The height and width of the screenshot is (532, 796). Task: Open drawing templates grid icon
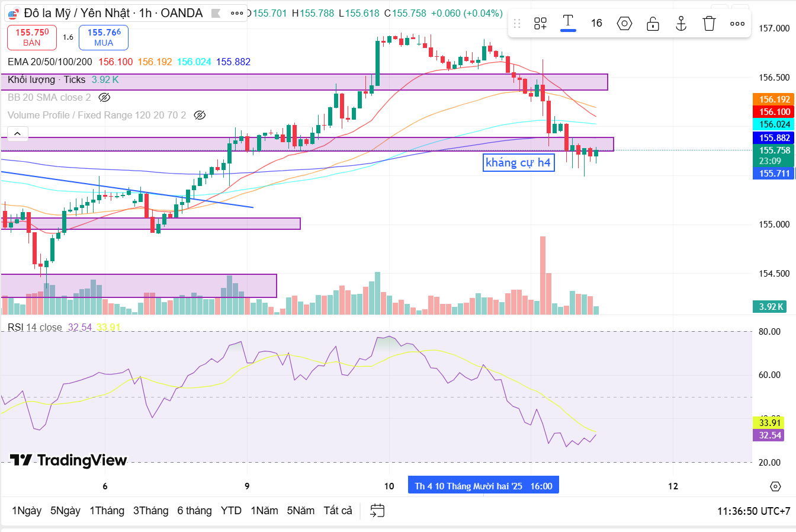tap(540, 24)
